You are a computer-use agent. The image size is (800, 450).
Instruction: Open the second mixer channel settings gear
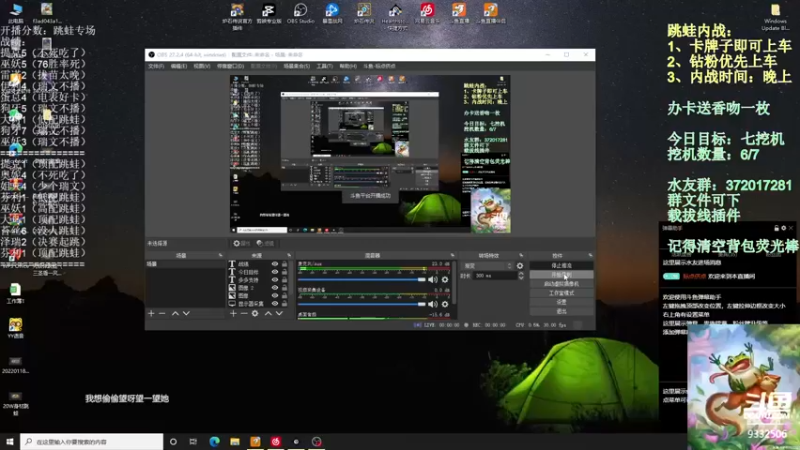pyautogui.click(x=445, y=304)
